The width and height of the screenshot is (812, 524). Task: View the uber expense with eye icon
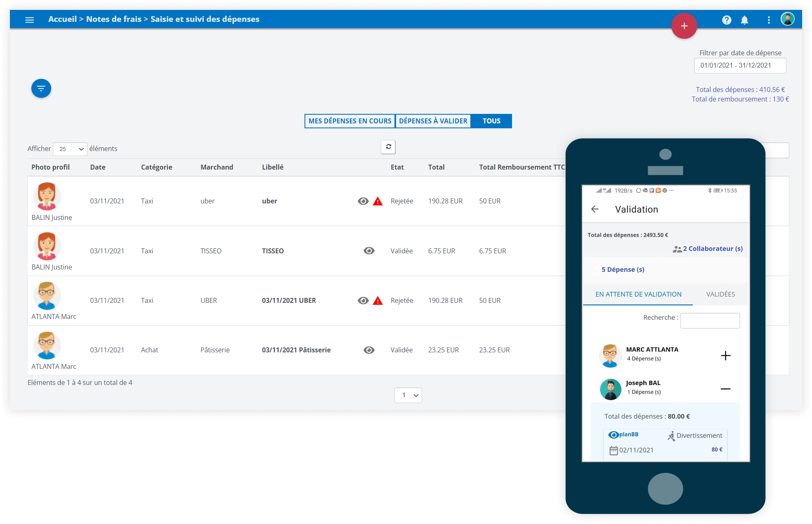[x=363, y=201]
